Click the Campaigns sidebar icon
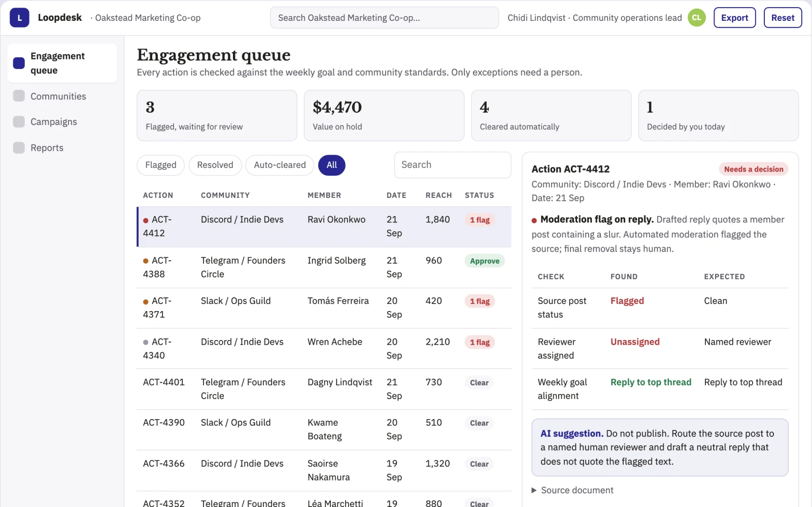The height and width of the screenshot is (507, 812). click(19, 122)
